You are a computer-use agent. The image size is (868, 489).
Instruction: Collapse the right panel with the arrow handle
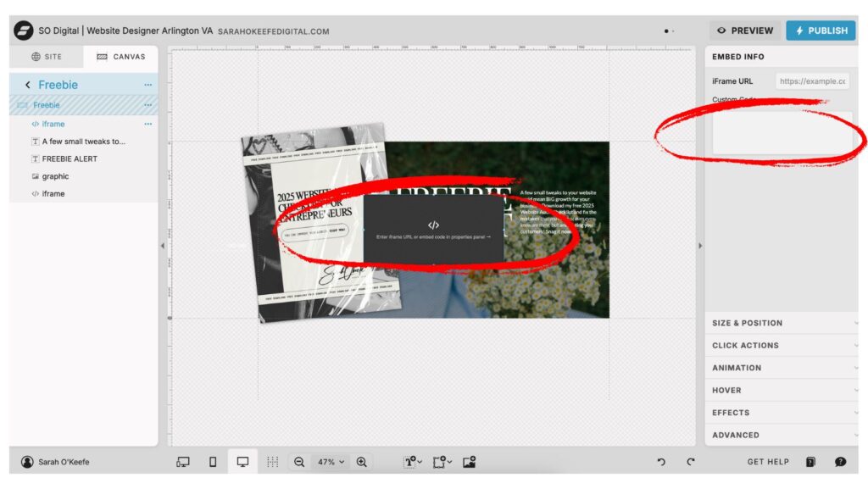tap(700, 246)
